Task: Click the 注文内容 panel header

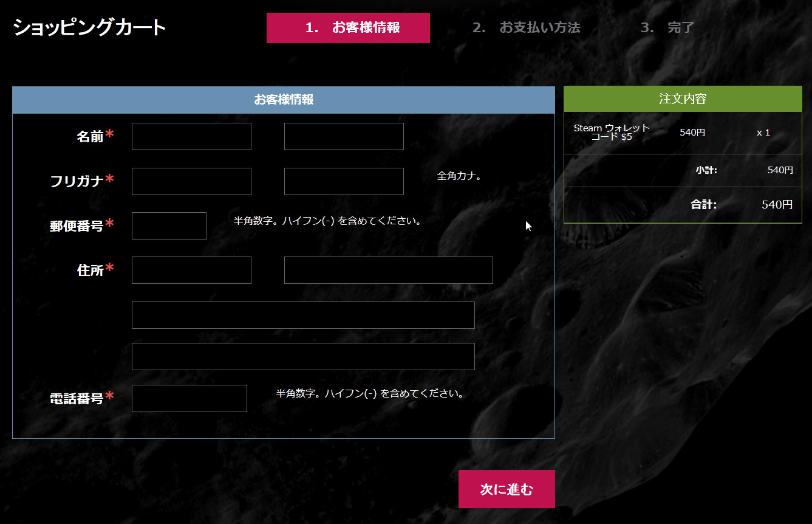Action: pos(683,99)
